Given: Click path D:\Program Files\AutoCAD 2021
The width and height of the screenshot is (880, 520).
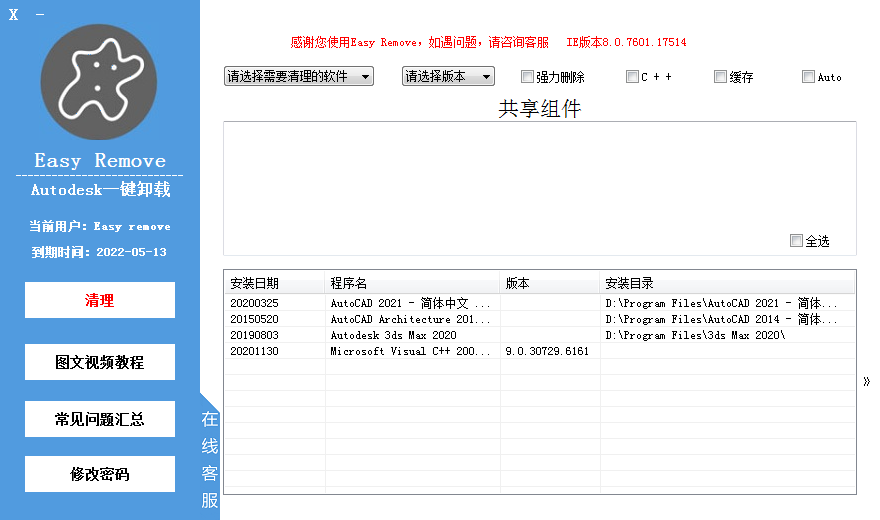Looking at the screenshot, I should [721, 303].
